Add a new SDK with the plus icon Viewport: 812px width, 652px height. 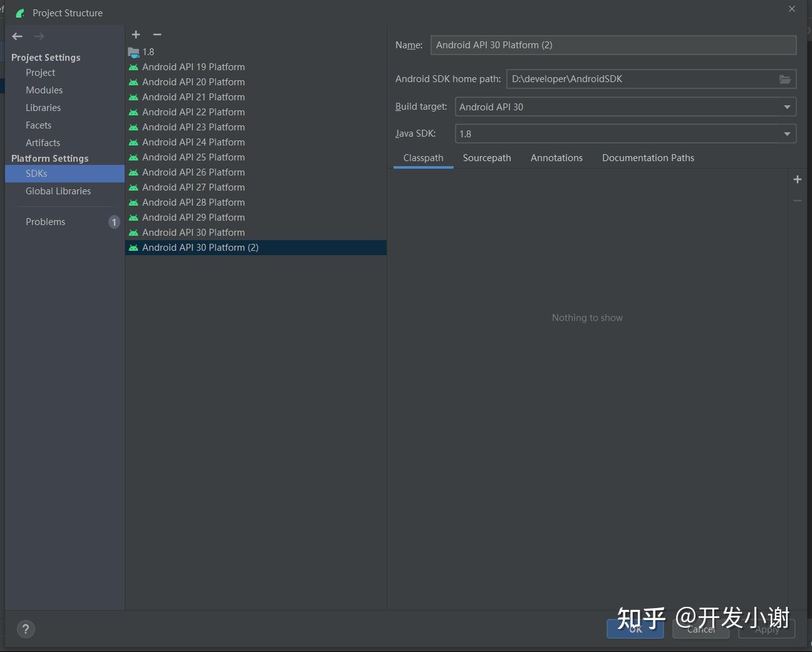(136, 34)
